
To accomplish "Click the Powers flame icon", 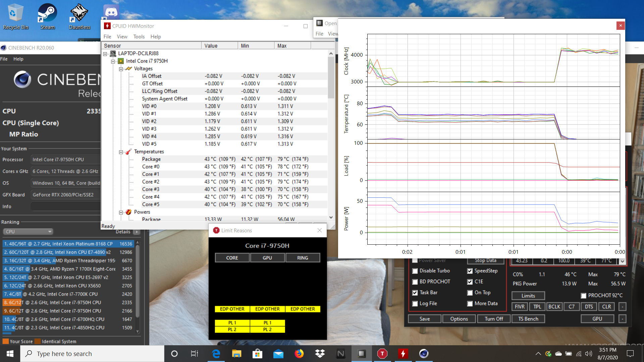I will pyautogui.click(x=129, y=212).
